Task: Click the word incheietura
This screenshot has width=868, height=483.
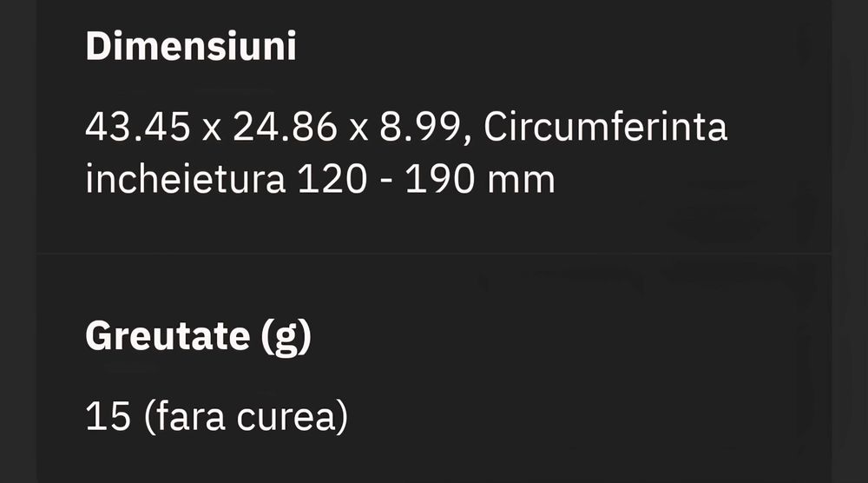Action: [185, 181]
